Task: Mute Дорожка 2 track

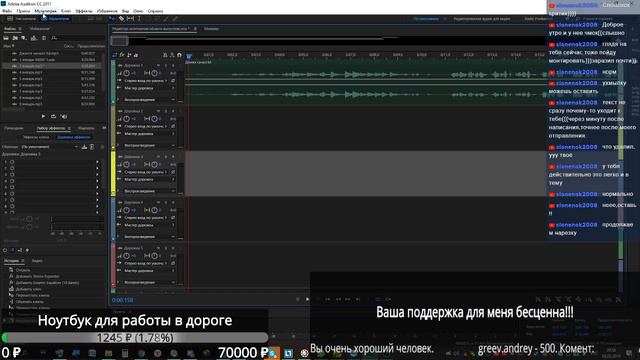Action: click(158, 111)
